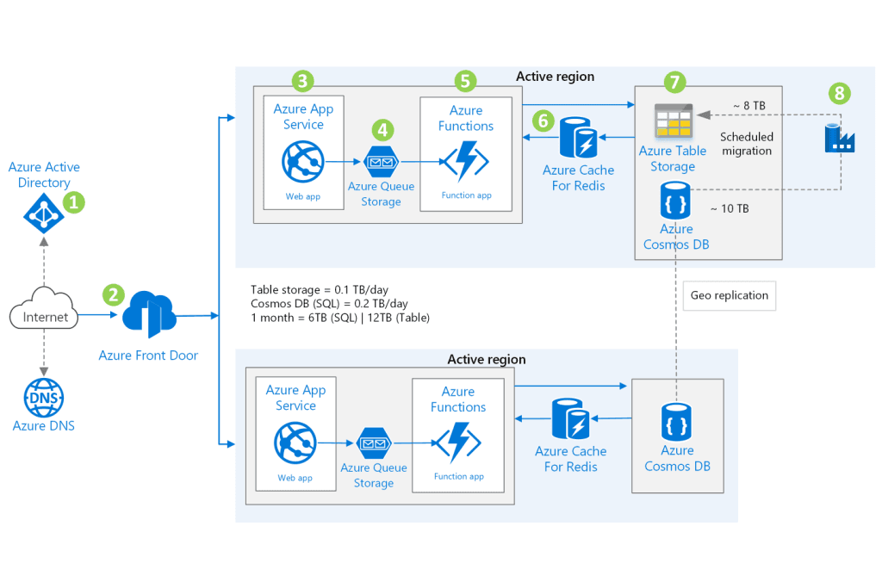Select the upper 'Active region' heading

pos(556,77)
